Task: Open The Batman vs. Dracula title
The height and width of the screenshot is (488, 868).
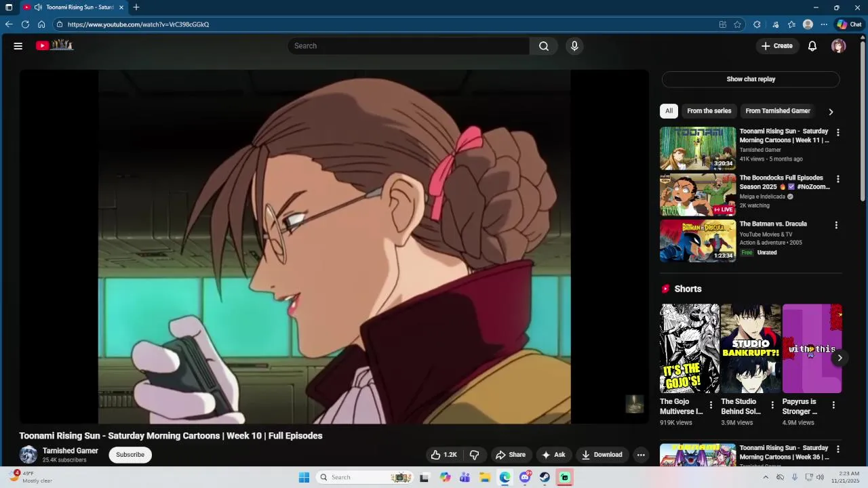Action: click(x=773, y=224)
